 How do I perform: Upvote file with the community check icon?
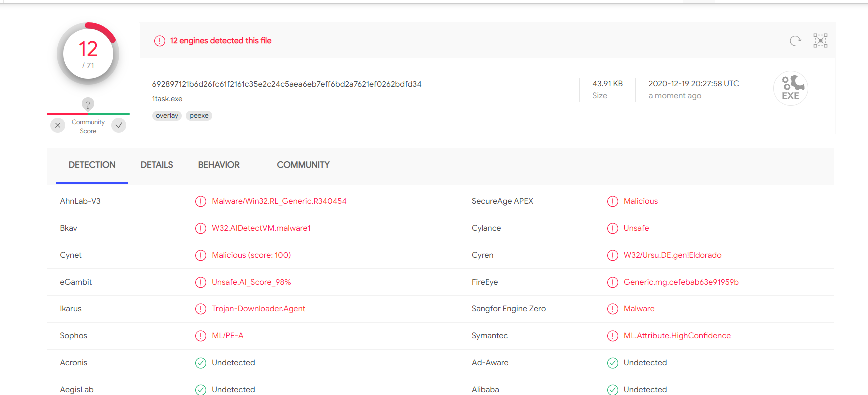coord(119,125)
